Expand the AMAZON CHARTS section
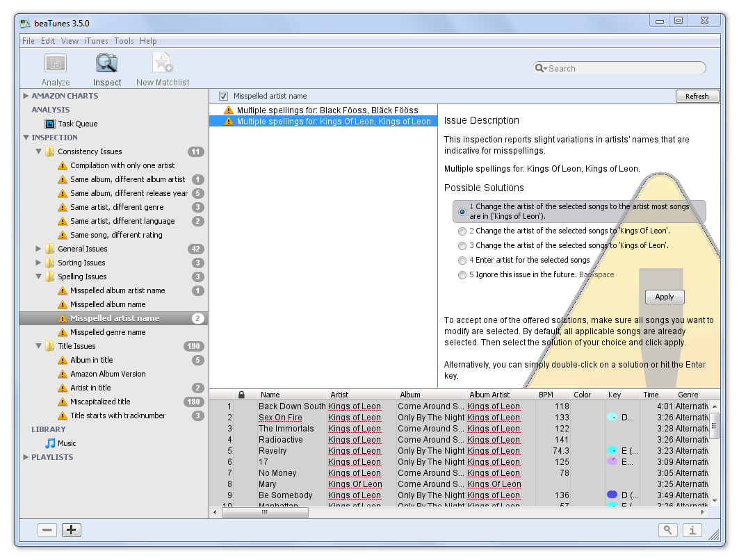Image resolution: width=739 pixels, height=560 pixels. click(x=26, y=96)
